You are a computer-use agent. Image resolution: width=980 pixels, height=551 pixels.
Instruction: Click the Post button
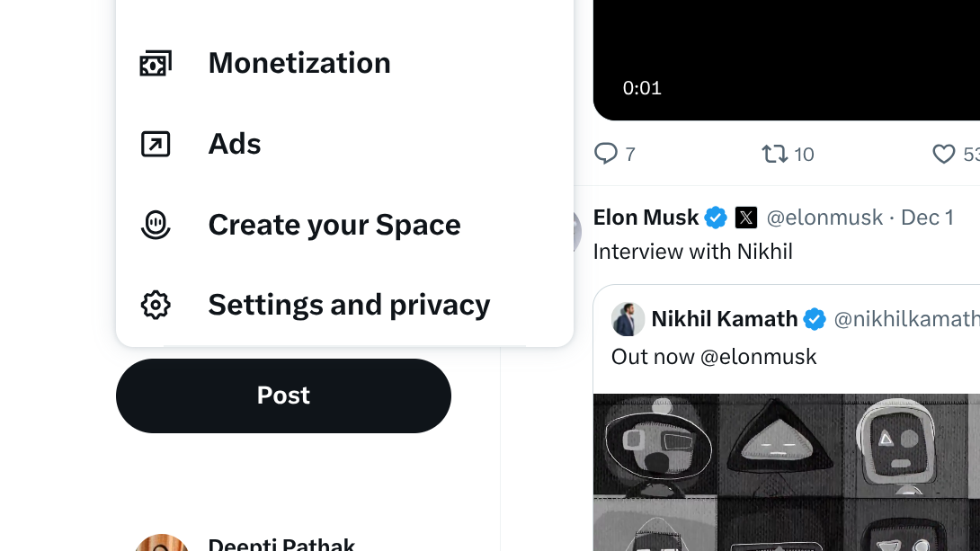[x=283, y=395]
